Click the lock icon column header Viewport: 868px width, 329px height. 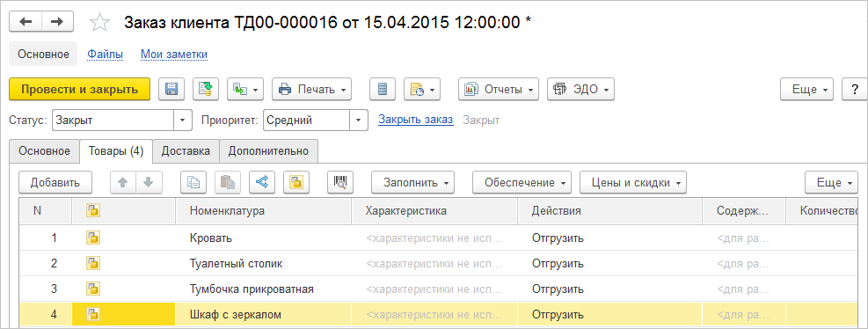tap(92, 211)
